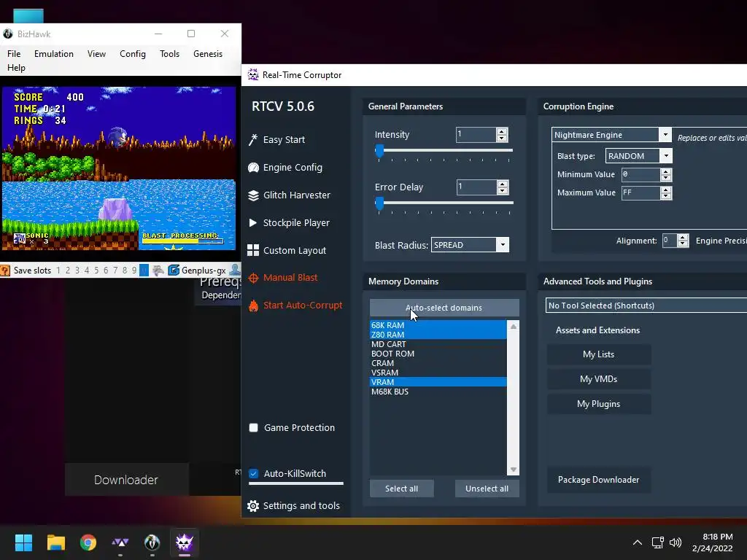This screenshot has width=747, height=560.
Task: Click BizHawk question-block icon in status bar
Action: 5,271
